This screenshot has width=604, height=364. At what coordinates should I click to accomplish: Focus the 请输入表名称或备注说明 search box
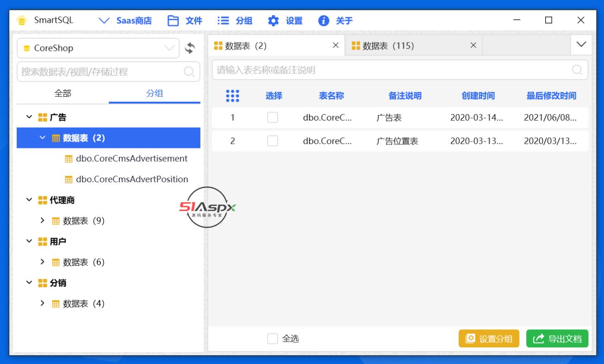400,70
